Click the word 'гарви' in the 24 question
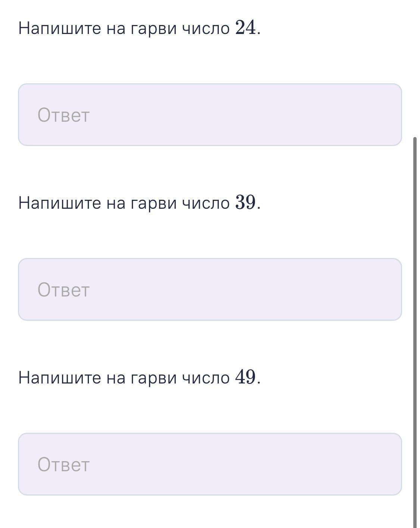Image resolution: width=420 pixels, height=528 pixels. (x=153, y=28)
